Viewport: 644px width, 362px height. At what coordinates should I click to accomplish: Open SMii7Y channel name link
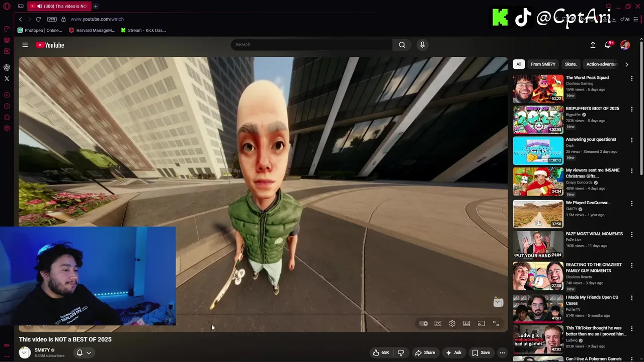[x=42, y=350]
